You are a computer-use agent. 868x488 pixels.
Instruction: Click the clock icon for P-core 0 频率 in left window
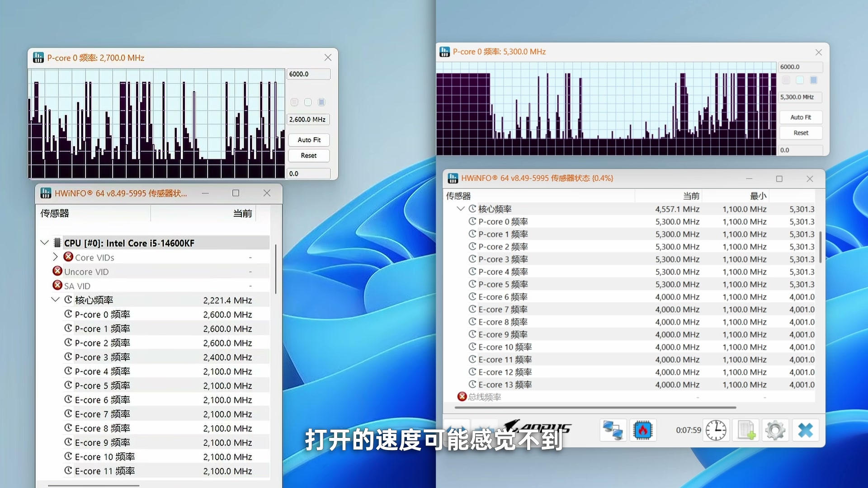click(68, 314)
